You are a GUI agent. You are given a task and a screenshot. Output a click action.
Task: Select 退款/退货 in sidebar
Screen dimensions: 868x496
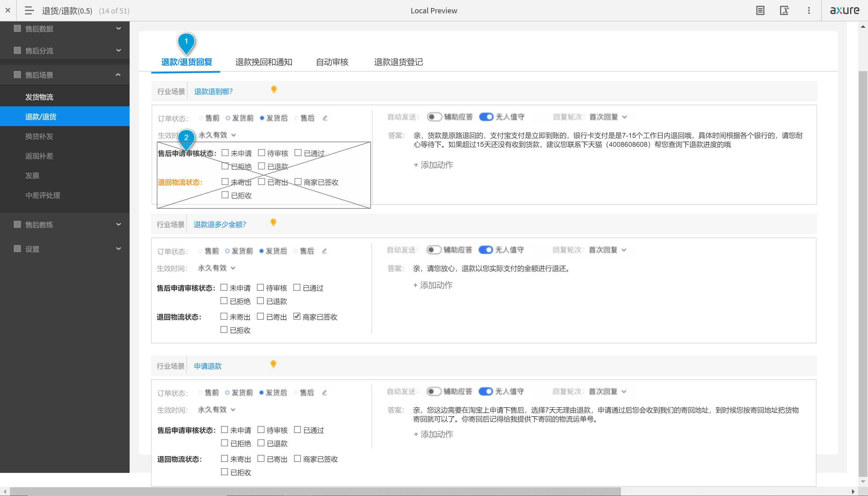(x=65, y=116)
